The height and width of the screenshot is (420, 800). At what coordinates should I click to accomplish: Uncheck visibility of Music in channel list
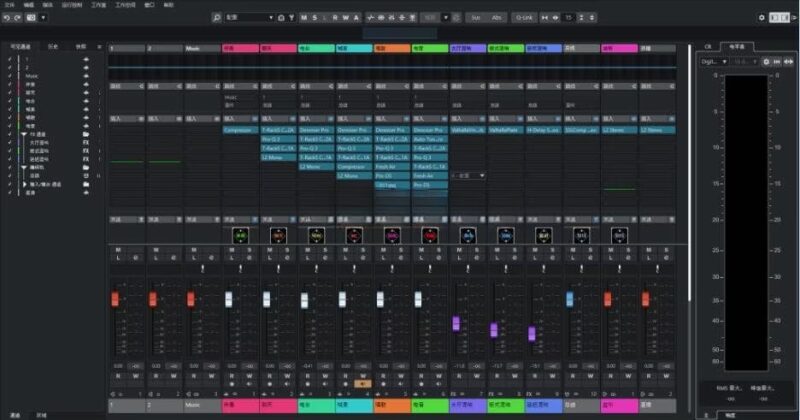click(9, 76)
